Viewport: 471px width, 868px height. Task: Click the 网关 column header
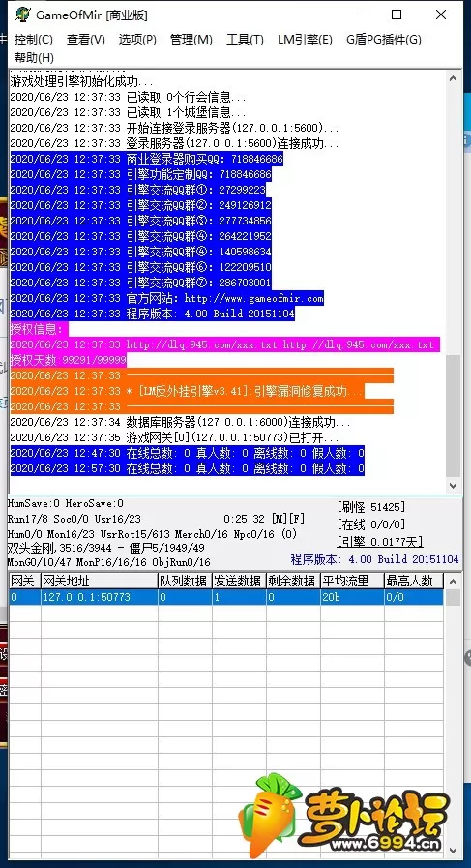[x=24, y=581]
